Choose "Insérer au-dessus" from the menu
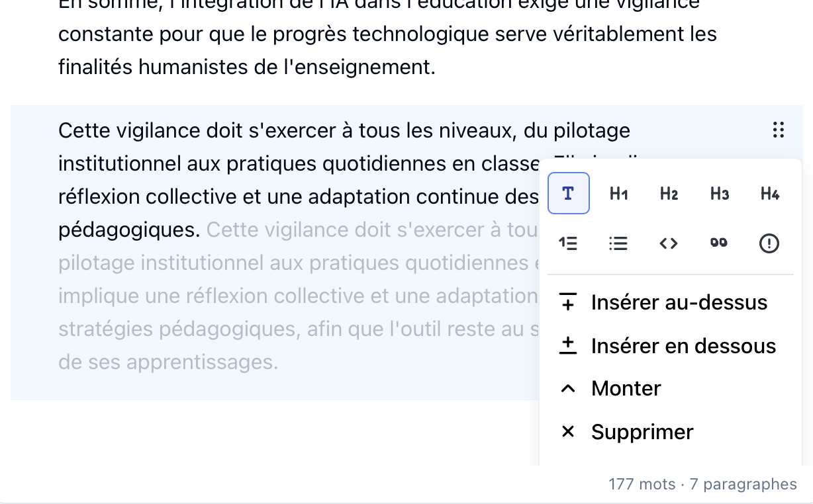 (678, 302)
